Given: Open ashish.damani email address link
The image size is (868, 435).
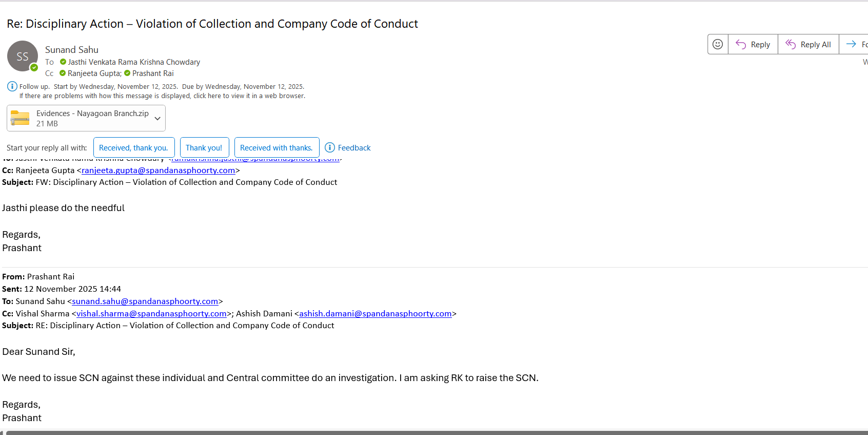Looking at the screenshot, I should (x=375, y=313).
